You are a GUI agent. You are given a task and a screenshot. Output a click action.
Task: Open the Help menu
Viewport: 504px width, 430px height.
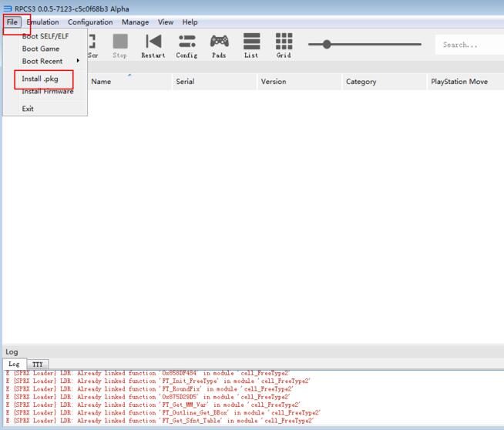[x=190, y=22]
